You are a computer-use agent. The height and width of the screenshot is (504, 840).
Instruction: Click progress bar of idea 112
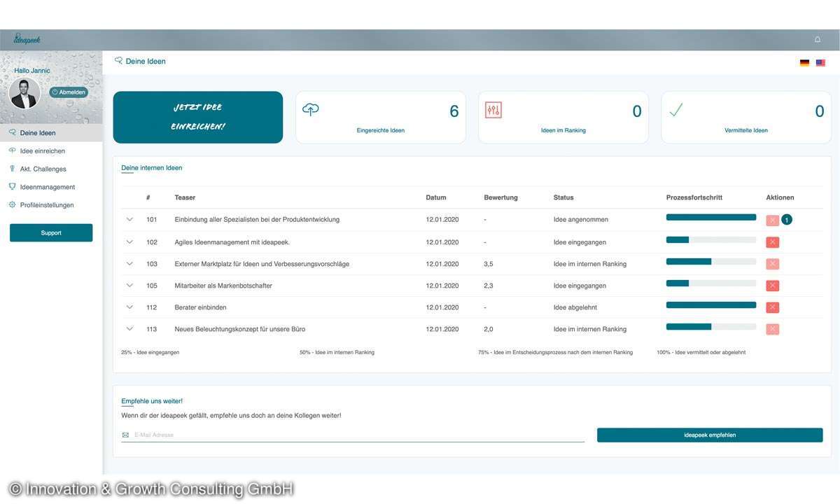(x=711, y=305)
